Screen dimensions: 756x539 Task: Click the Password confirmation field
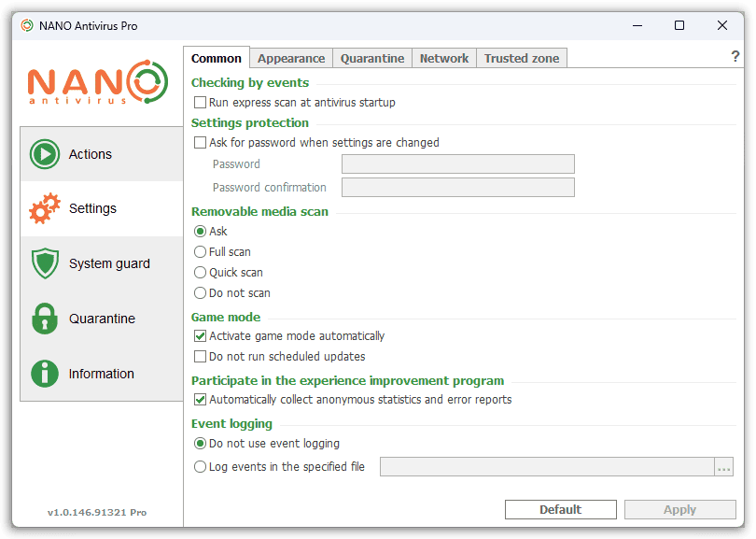(458, 187)
